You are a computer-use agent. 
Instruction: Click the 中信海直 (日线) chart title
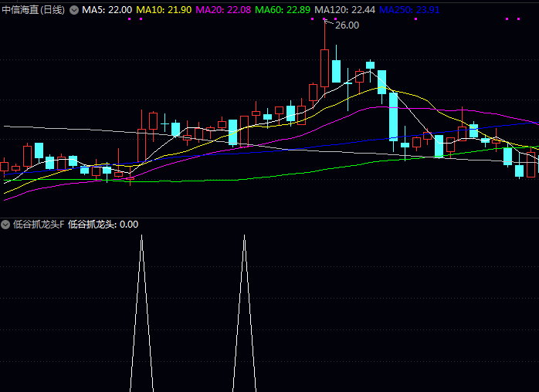tap(34, 10)
